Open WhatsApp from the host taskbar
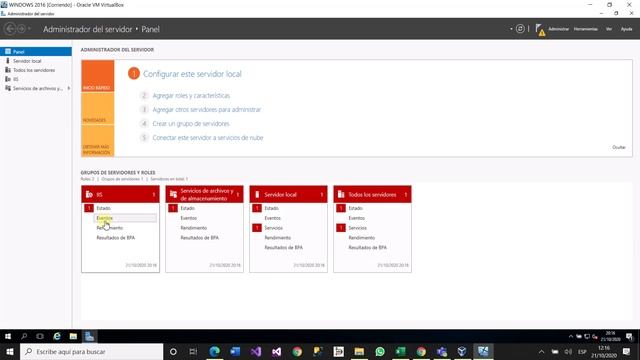The height and width of the screenshot is (360, 640). tap(380, 351)
